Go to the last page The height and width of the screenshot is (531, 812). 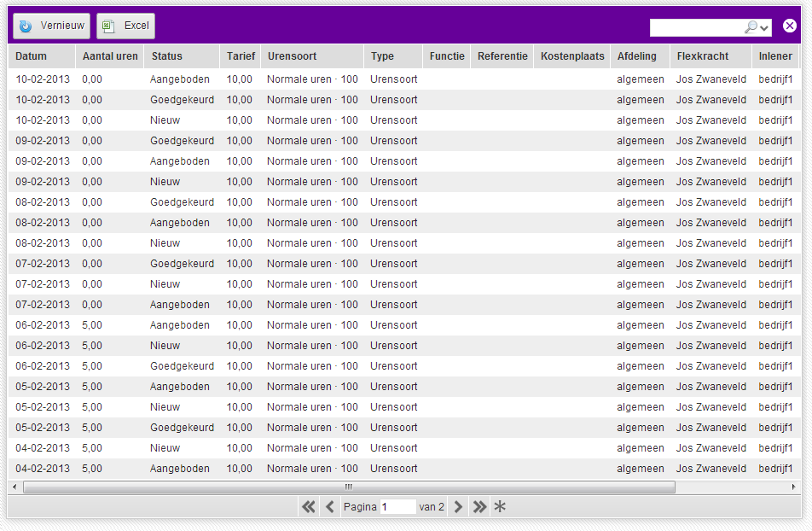[479, 506]
